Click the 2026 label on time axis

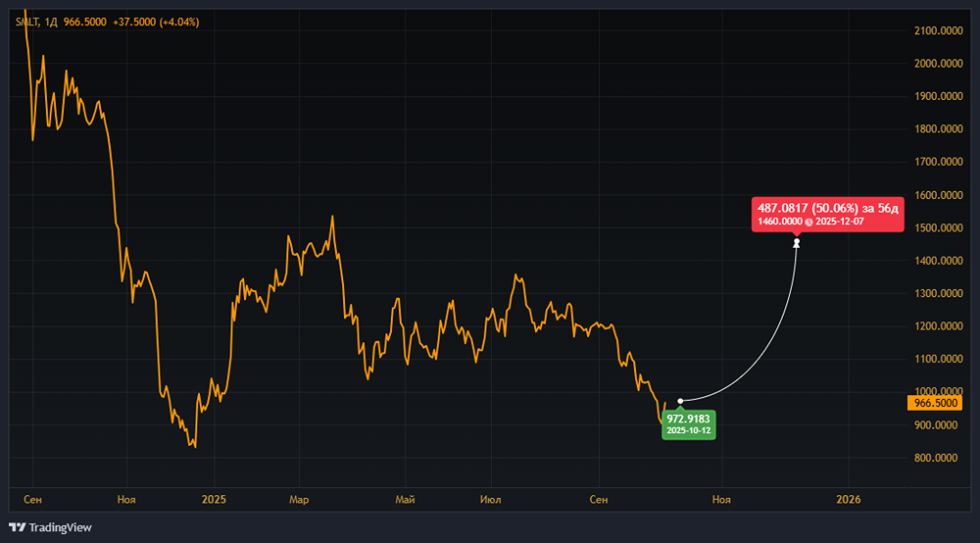click(x=849, y=499)
